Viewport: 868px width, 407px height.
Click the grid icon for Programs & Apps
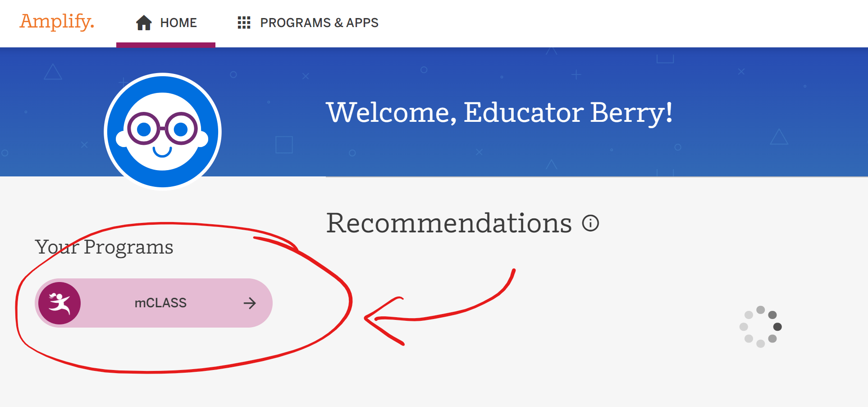pyautogui.click(x=244, y=23)
